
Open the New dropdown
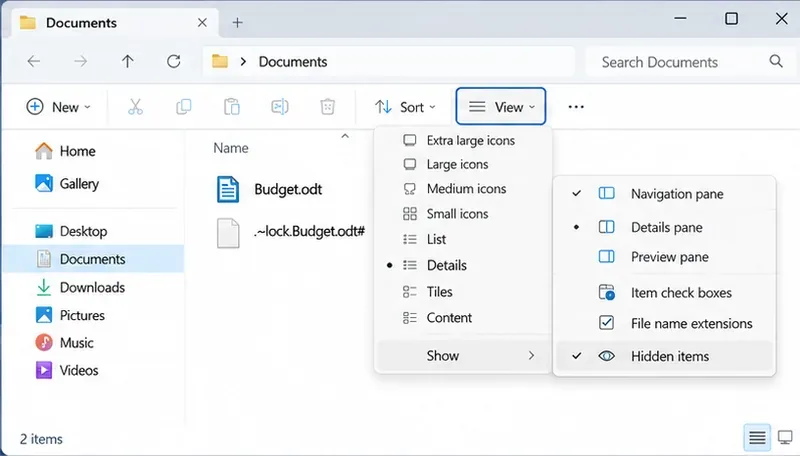pyautogui.click(x=58, y=107)
